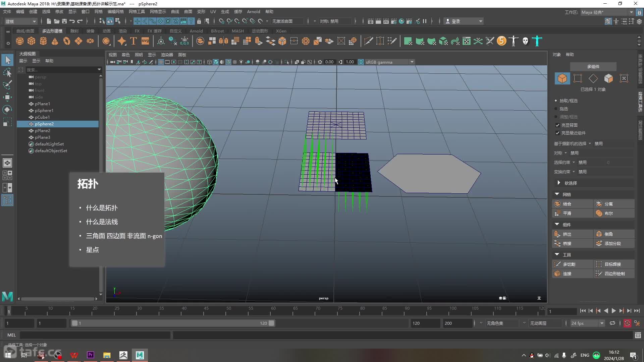
Task: Open the 编辑网格 menu
Action: (x=115, y=12)
